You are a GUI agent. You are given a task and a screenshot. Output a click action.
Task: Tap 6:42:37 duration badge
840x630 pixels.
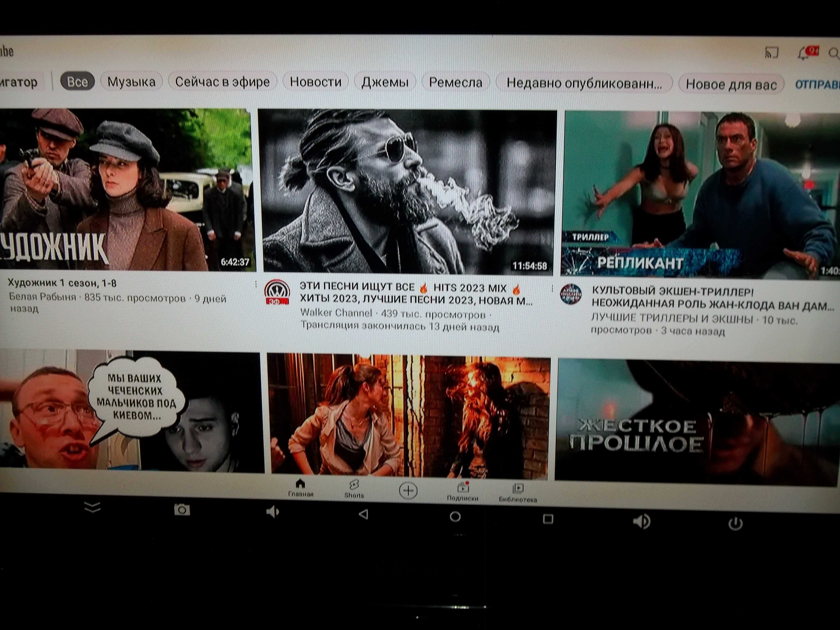(235, 262)
